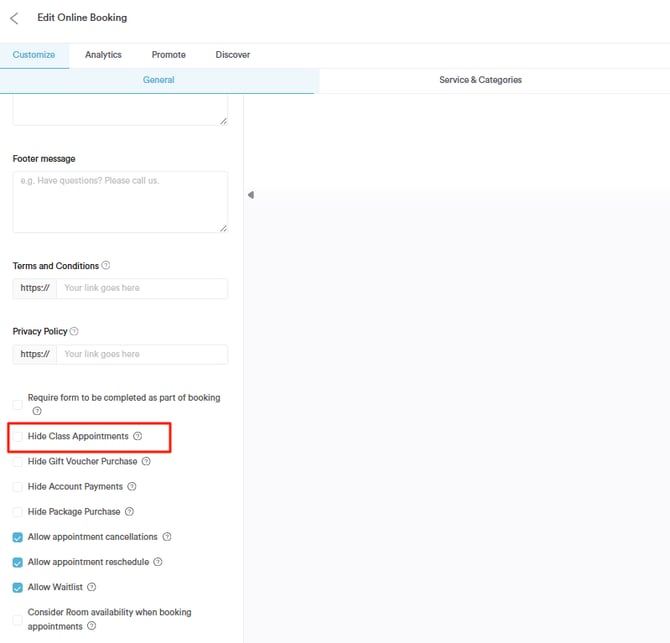This screenshot has width=670, height=643.
Task: Open Privacy Policy help icon
Action: 74,331
